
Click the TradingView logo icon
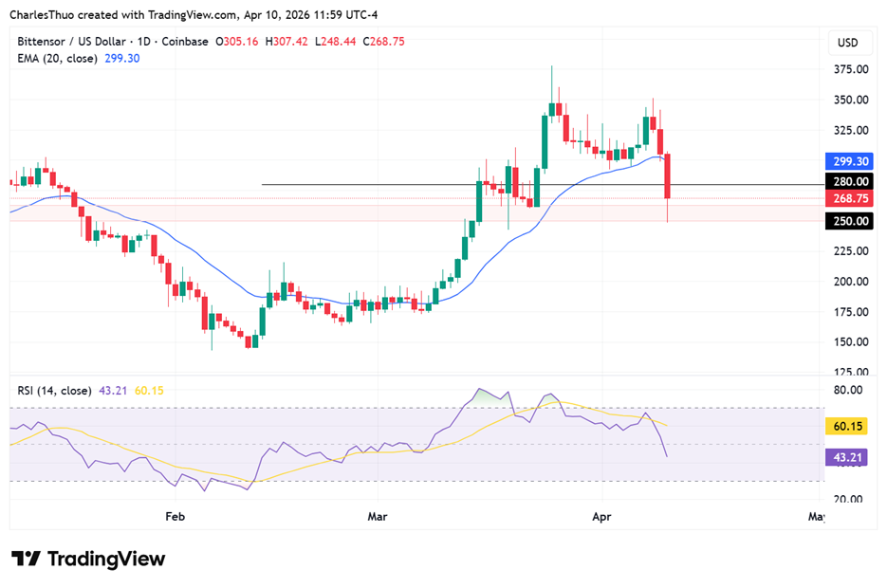[26, 560]
